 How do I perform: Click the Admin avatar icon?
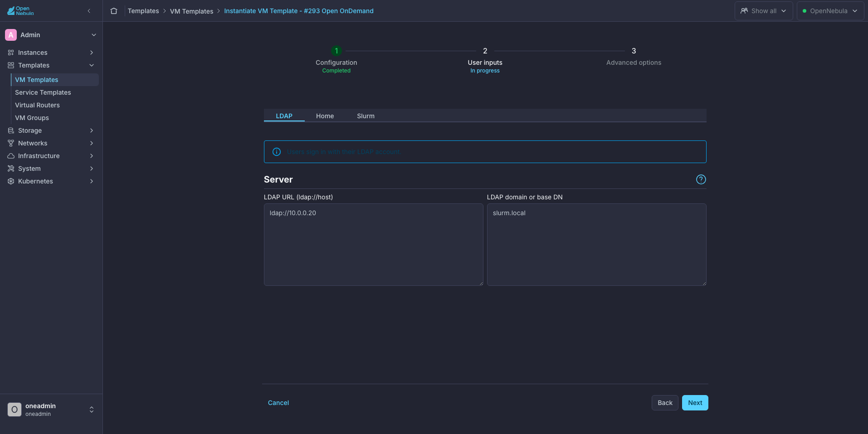pyautogui.click(x=11, y=35)
